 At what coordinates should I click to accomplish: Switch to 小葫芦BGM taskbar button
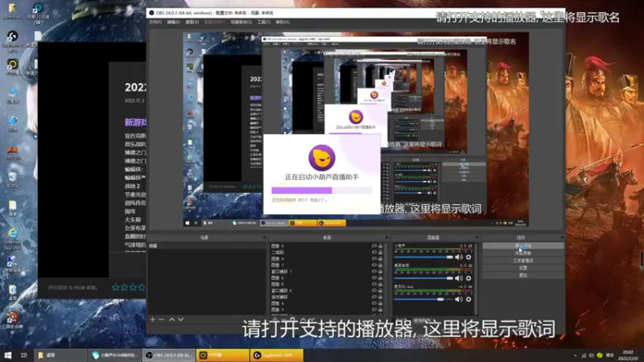[x=115, y=355]
